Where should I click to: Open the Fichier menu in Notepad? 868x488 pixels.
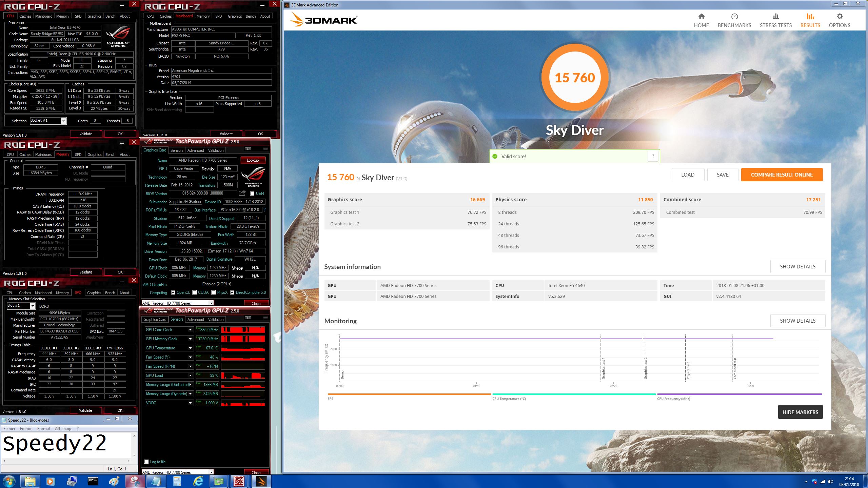[9, 429]
